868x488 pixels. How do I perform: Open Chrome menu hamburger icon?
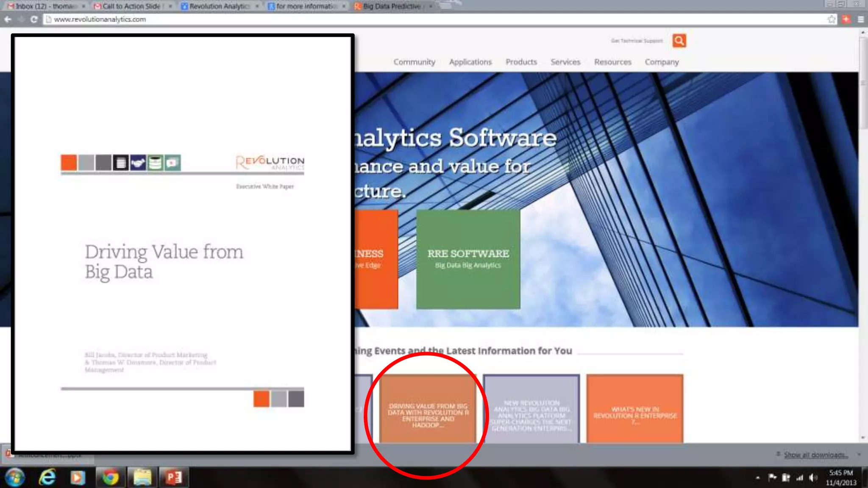pyautogui.click(x=860, y=19)
